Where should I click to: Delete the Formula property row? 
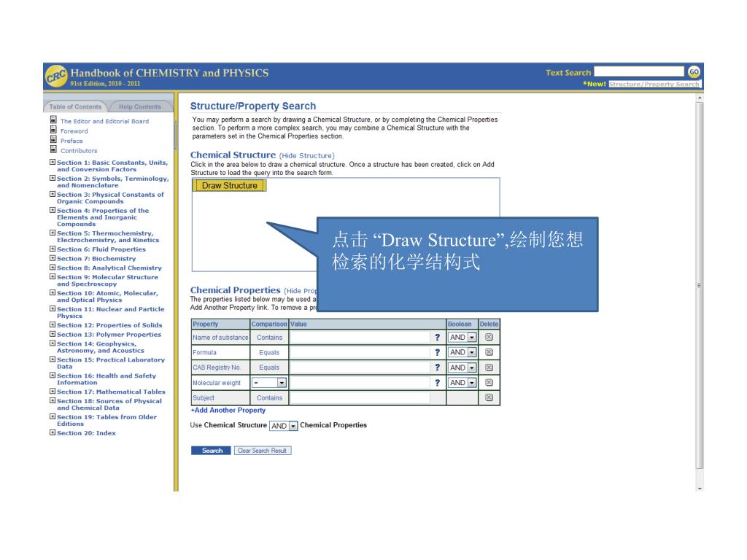click(489, 352)
